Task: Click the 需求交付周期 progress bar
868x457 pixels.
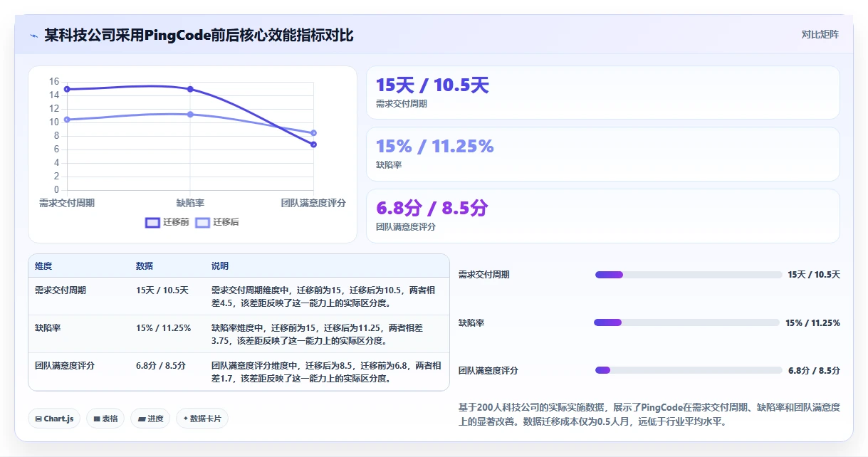Action: coord(689,275)
